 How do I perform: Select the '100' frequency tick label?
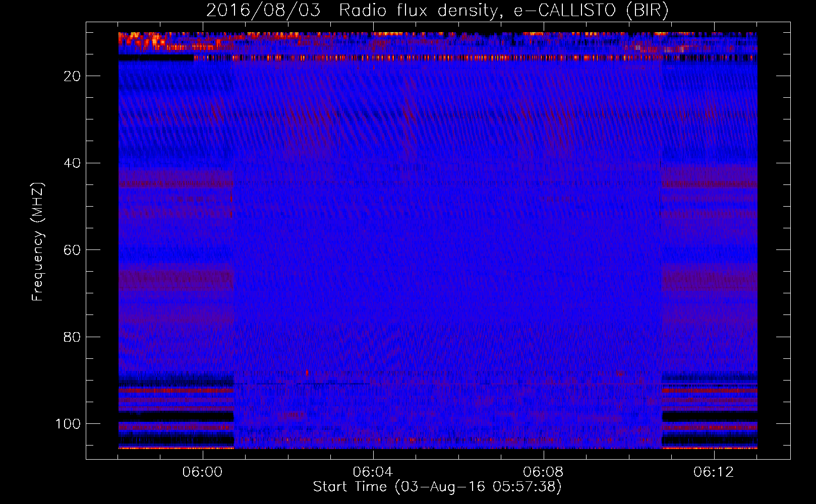(68, 424)
